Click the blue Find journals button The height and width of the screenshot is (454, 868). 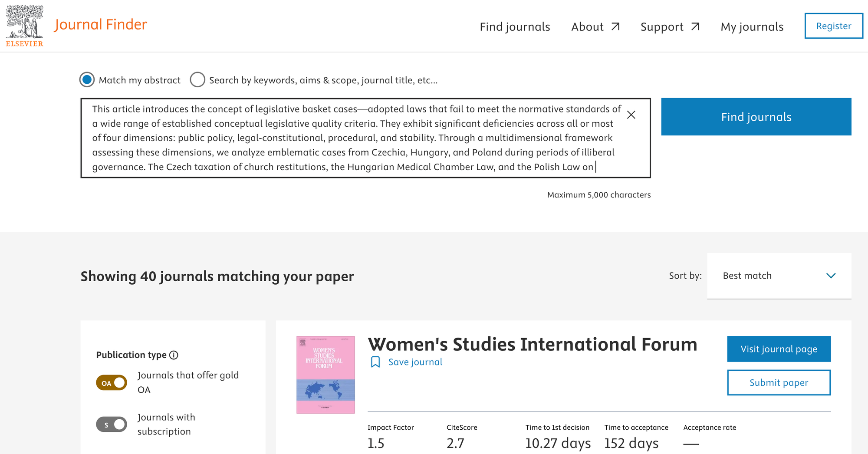[756, 117]
